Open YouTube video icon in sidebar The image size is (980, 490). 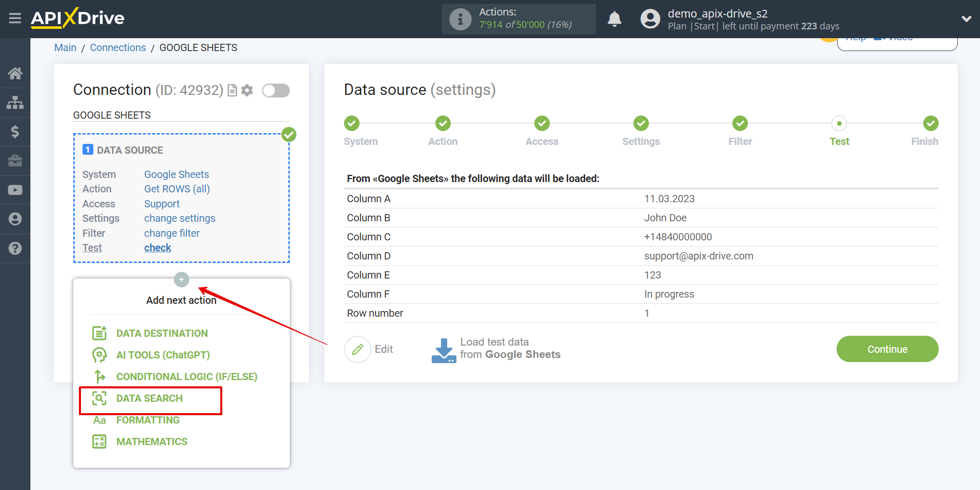[x=15, y=190]
